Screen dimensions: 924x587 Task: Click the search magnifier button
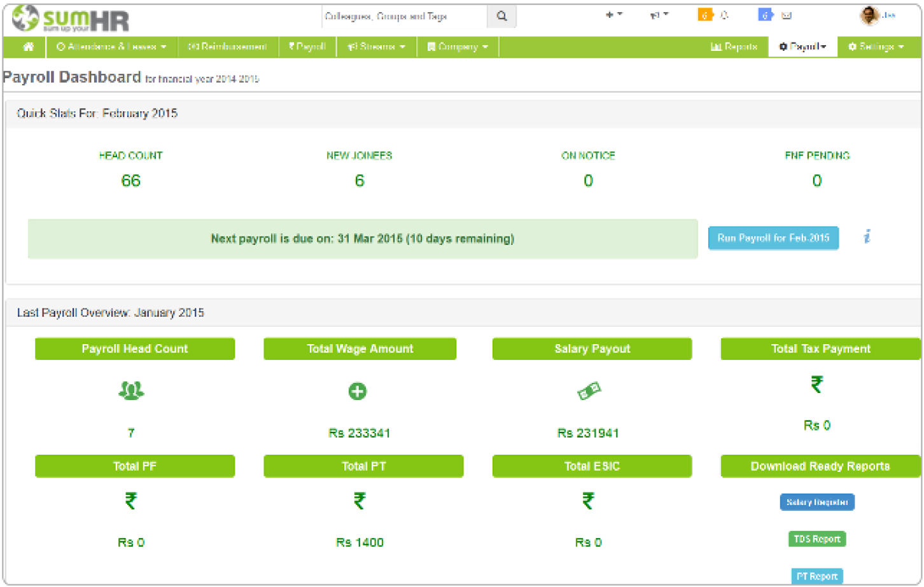pos(501,16)
